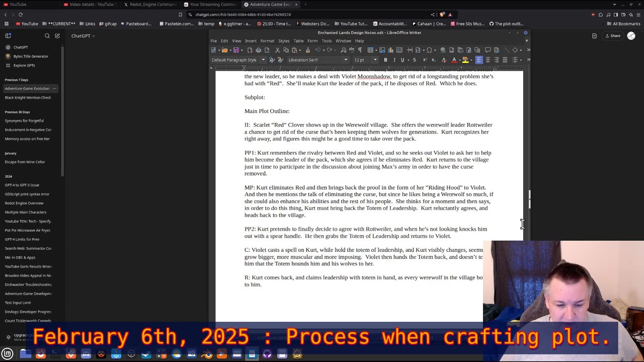Open the File menu in Writer
The width and height of the screenshot is (644, 362).
pyautogui.click(x=214, y=41)
